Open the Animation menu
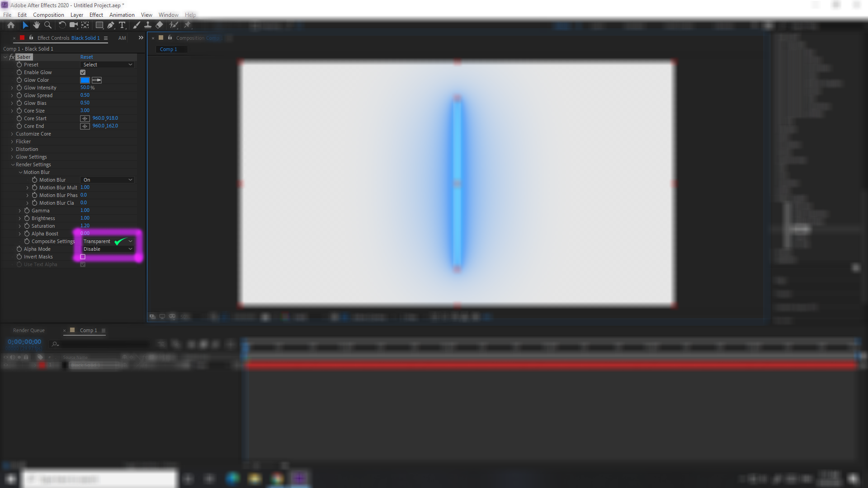The image size is (868, 488). tap(122, 14)
